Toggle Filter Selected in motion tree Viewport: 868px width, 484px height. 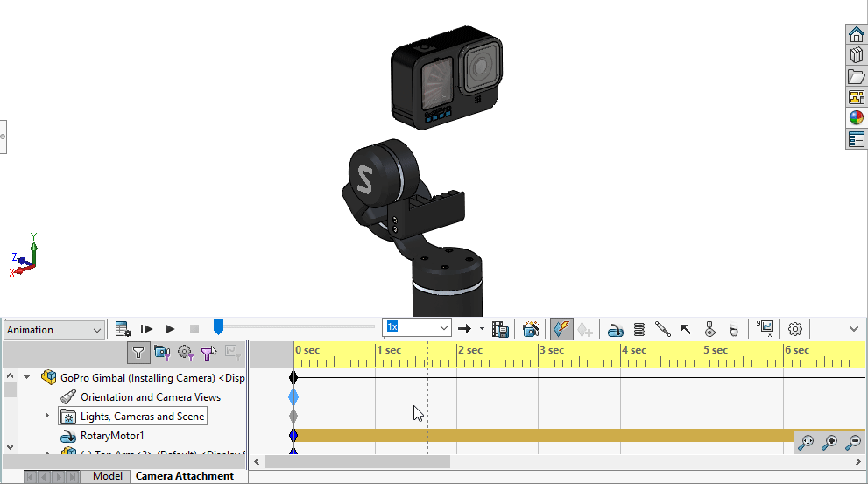click(208, 352)
